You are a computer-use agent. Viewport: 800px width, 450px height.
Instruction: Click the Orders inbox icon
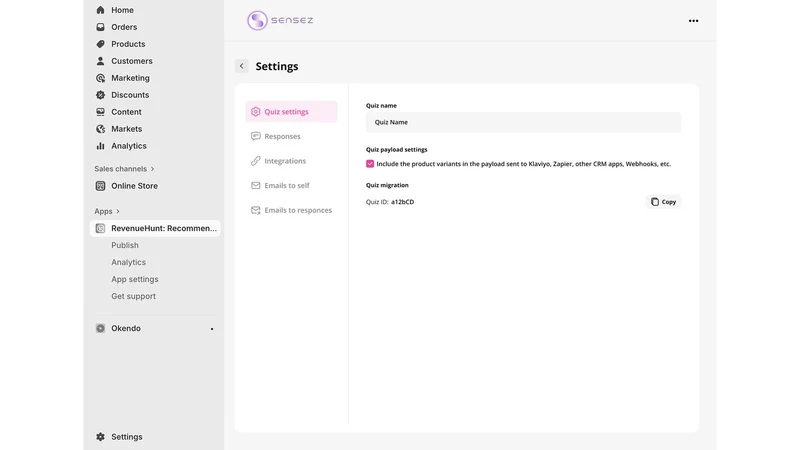(101, 27)
